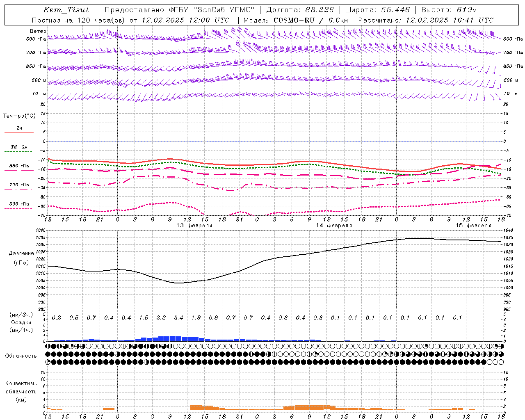Screen dimensions: 525x420
Task: Select the text 'Широта: 55.446'
Action: click(x=377, y=10)
